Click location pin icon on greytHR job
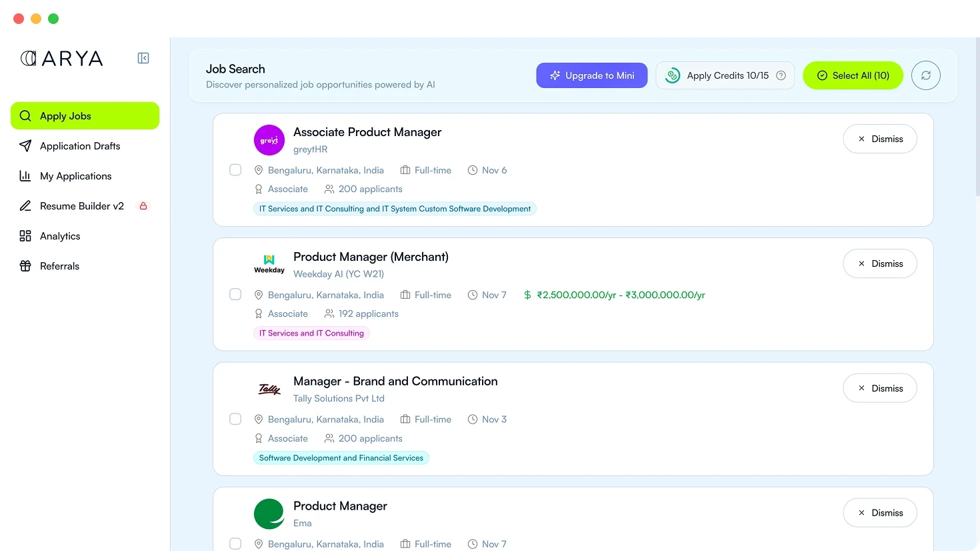 tap(259, 170)
